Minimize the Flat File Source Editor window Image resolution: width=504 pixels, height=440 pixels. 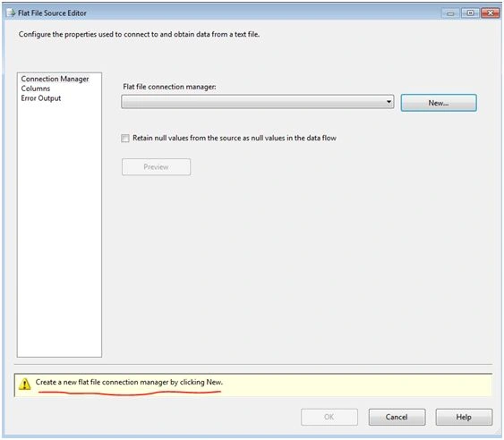451,13
